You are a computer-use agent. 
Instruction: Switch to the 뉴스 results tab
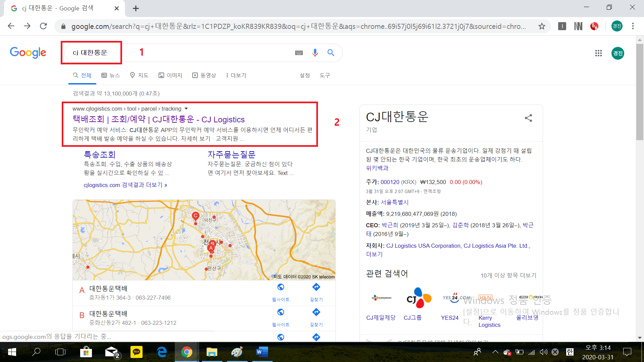(111, 75)
